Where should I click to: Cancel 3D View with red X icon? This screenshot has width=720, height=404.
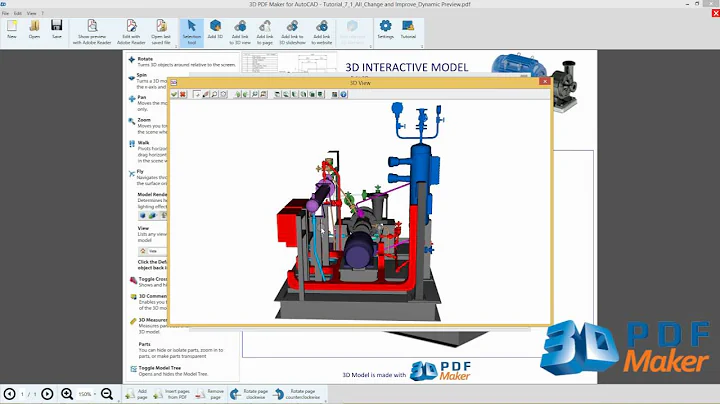click(x=183, y=94)
